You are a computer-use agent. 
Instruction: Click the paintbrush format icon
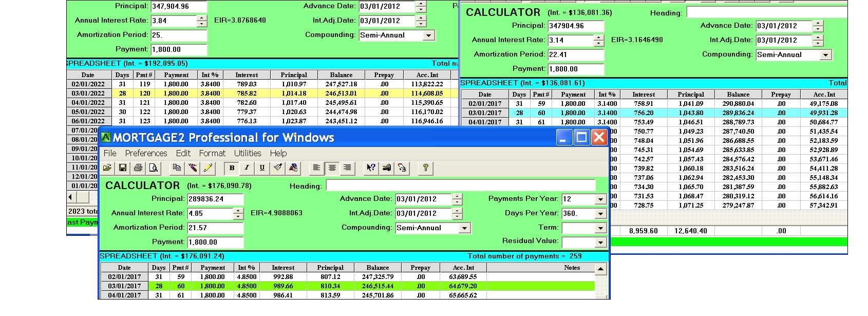(x=278, y=168)
